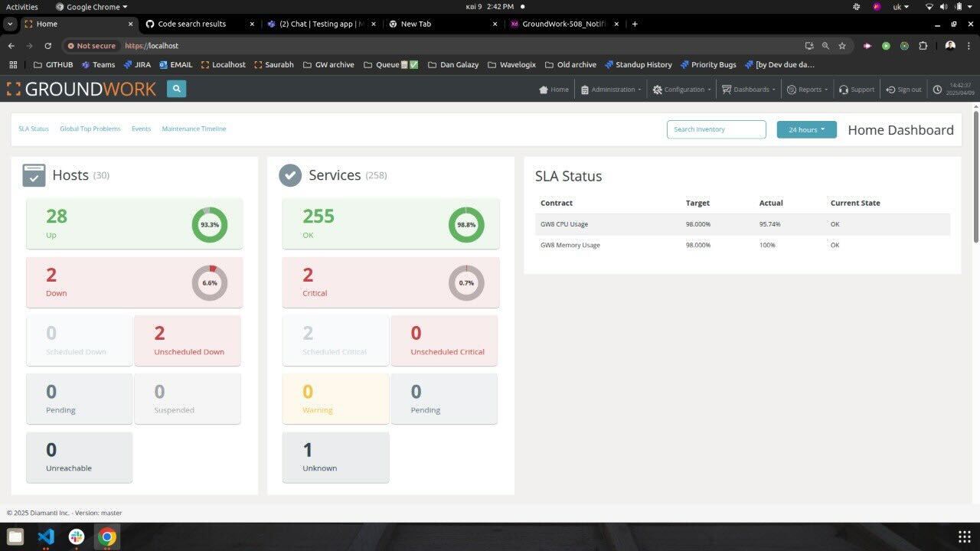Click in the Search Inventory field
Image resolution: width=980 pixels, height=551 pixels.
[x=716, y=129]
